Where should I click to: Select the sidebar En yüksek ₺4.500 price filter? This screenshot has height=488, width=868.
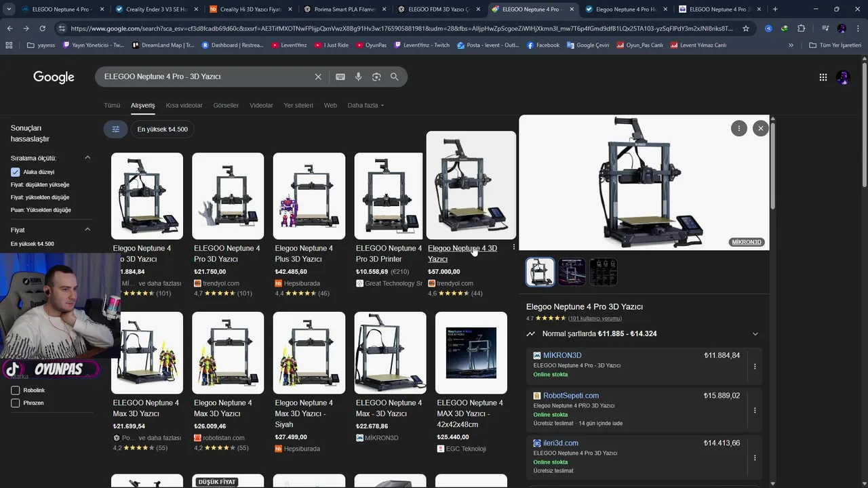point(33,244)
